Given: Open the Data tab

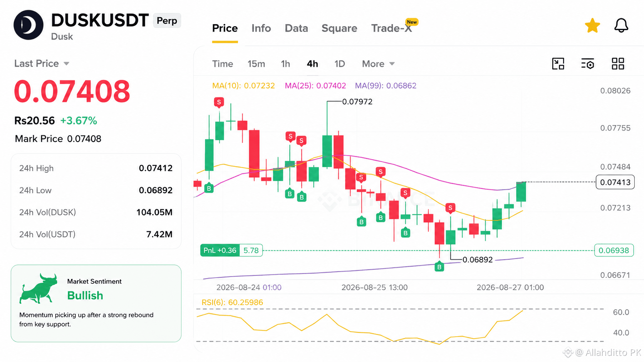Looking at the screenshot, I should coord(296,28).
